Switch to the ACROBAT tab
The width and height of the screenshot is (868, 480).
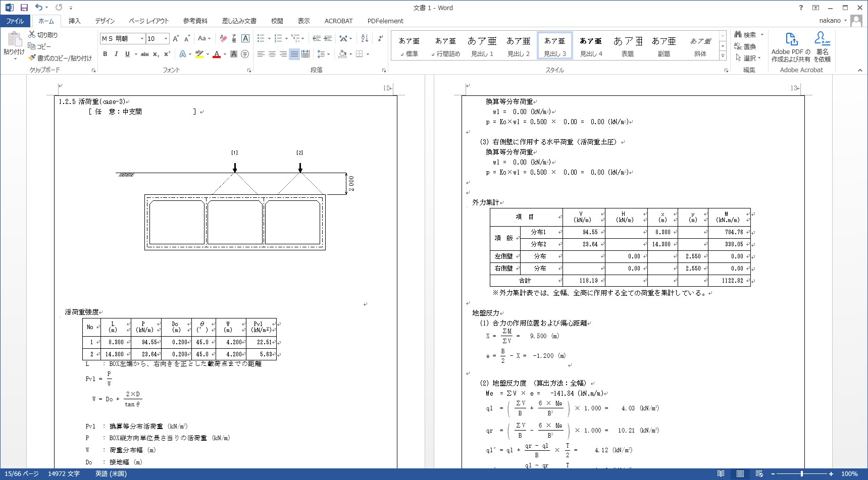point(338,21)
